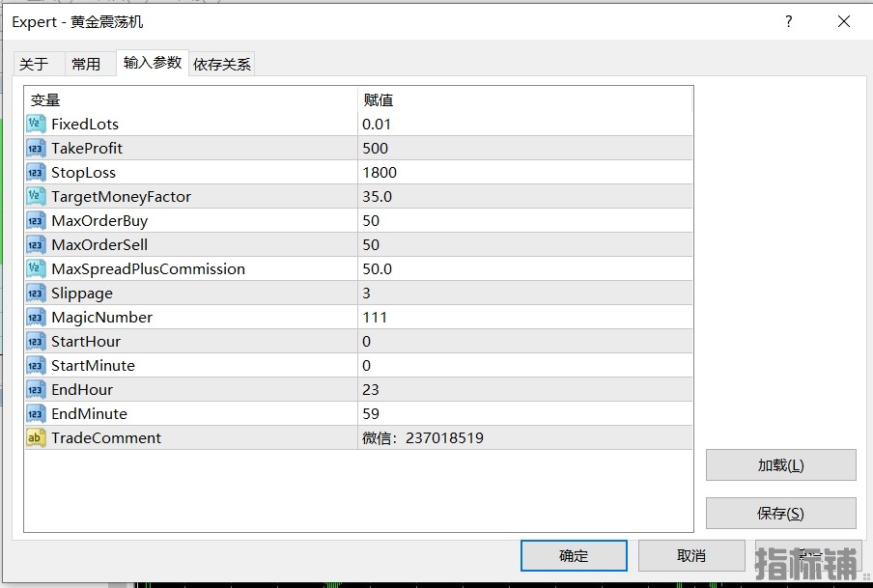Viewport: 873px width, 588px height.
Task: Cancel the dialog with 取消 button
Action: [x=690, y=555]
